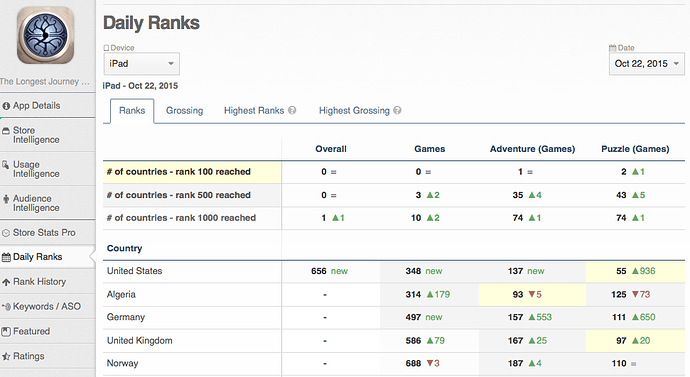Select Usage Intelligence icon in sidebar
This screenshot has width=690, height=377.
pos(6,165)
